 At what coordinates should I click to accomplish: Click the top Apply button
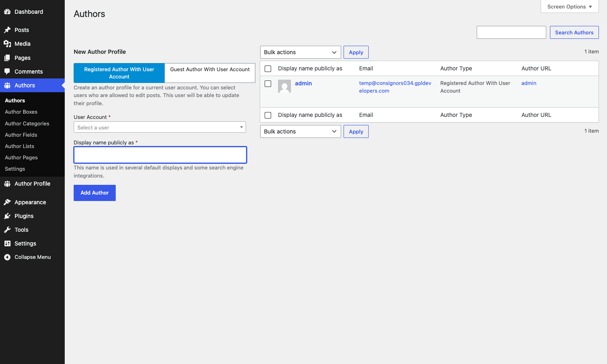click(356, 52)
